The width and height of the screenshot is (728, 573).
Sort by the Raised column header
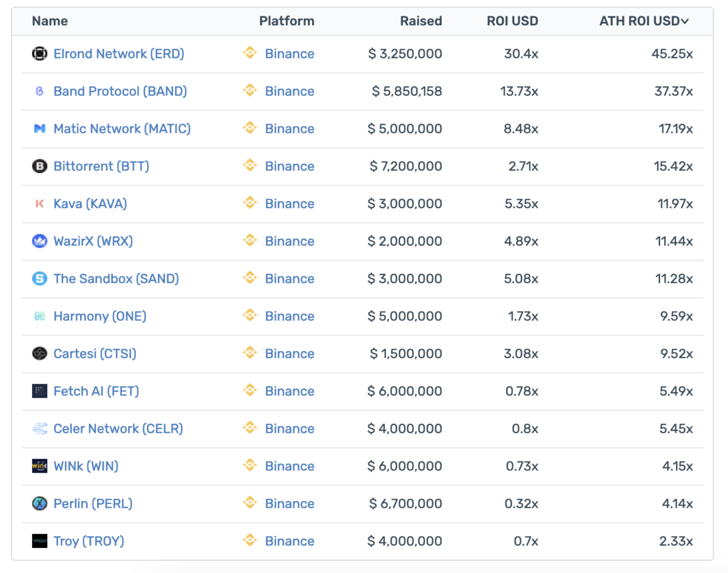pyautogui.click(x=420, y=21)
